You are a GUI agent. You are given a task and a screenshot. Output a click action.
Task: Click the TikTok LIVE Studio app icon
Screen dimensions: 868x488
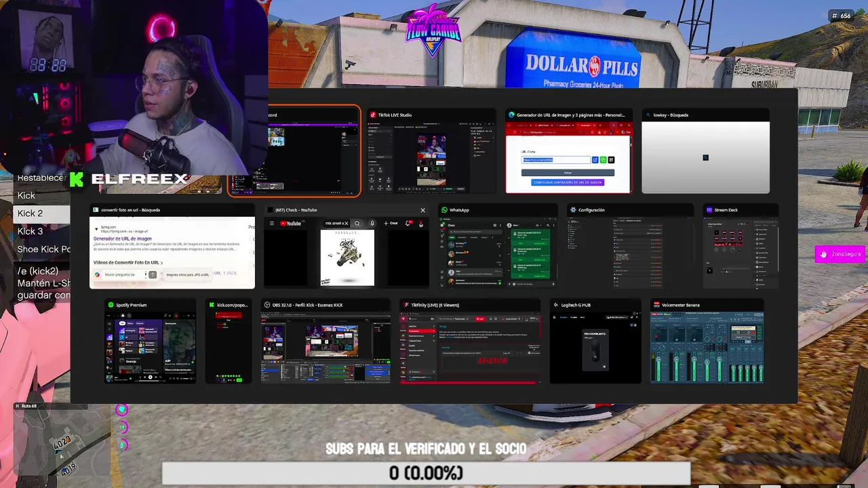(374, 115)
